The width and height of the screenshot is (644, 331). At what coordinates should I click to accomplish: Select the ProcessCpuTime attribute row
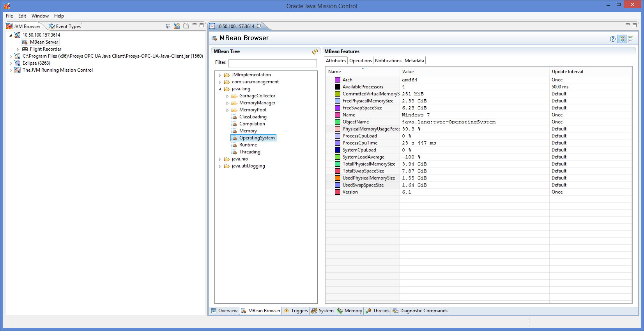tap(479, 143)
